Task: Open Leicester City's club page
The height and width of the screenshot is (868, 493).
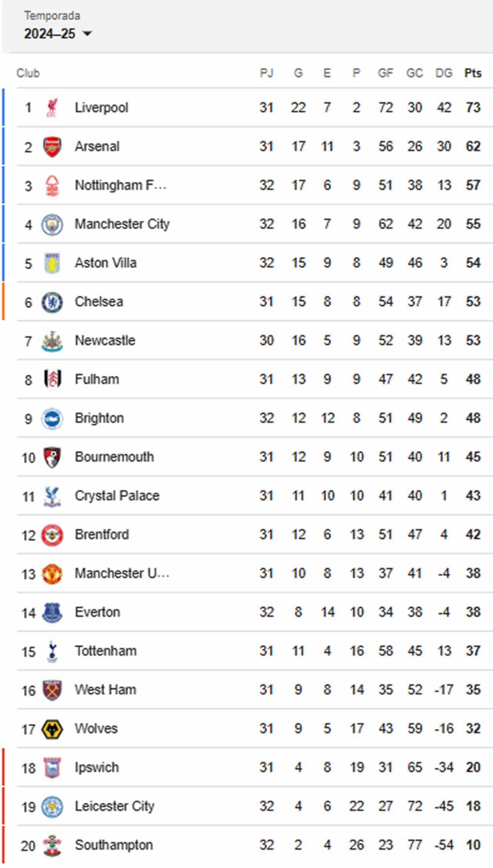Action: click(115, 806)
